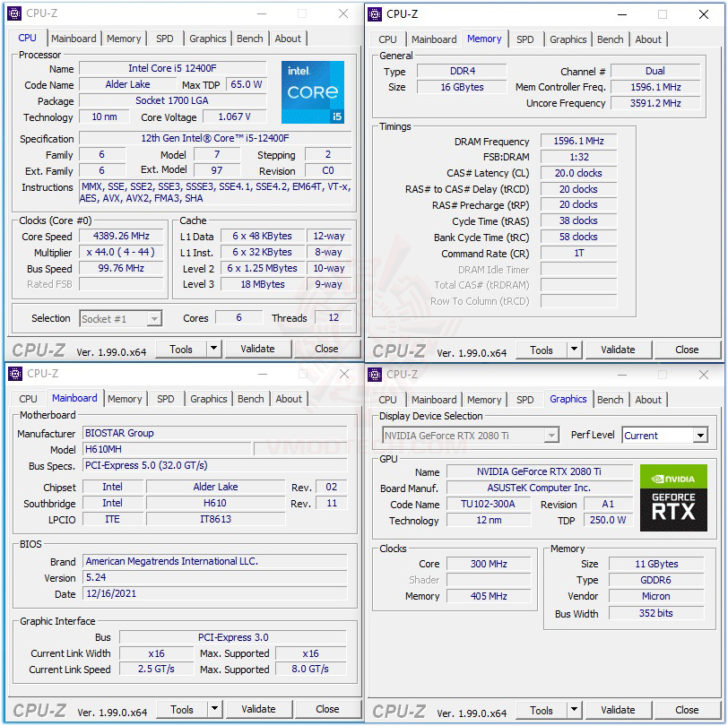
Task: Click the Current Link Speed value 2.5 GT/s
Action: pyautogui.click(x=156, y=669)
